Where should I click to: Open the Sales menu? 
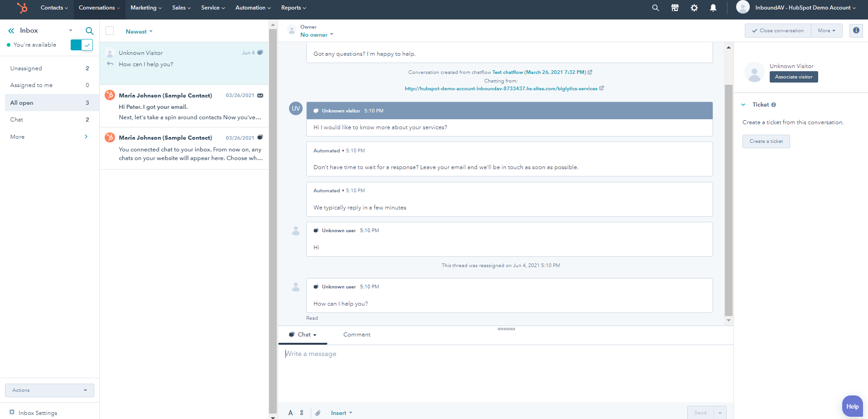(181, 8)
